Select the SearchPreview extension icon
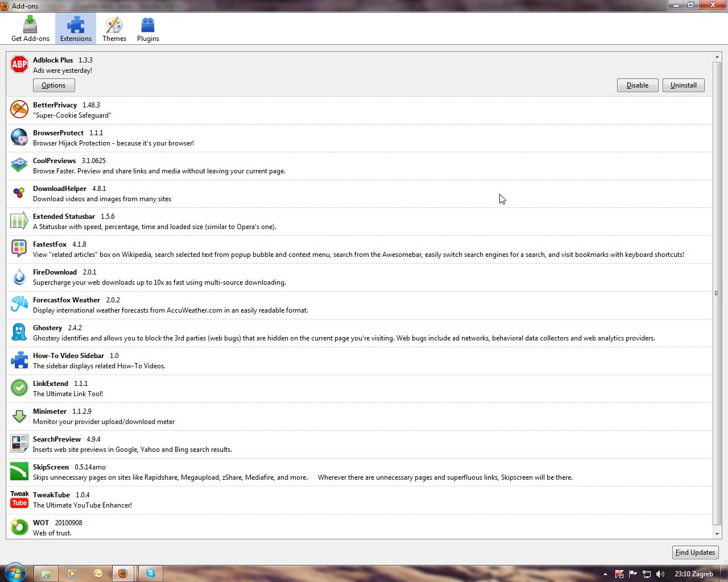The width and height of the screenshot is (728, 582). 19,443
